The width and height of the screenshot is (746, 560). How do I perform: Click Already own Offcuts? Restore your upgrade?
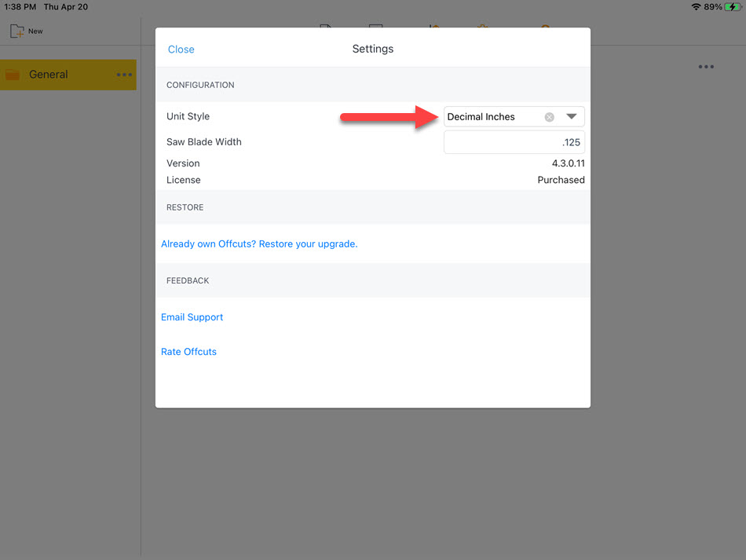(x=259, y=243)
